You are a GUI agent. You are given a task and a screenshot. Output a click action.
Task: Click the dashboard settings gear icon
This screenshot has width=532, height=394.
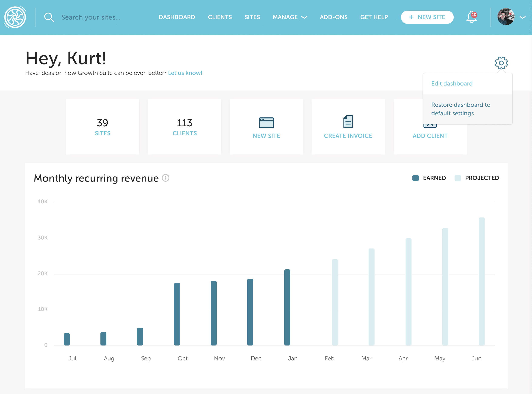[x=501, y=63]
